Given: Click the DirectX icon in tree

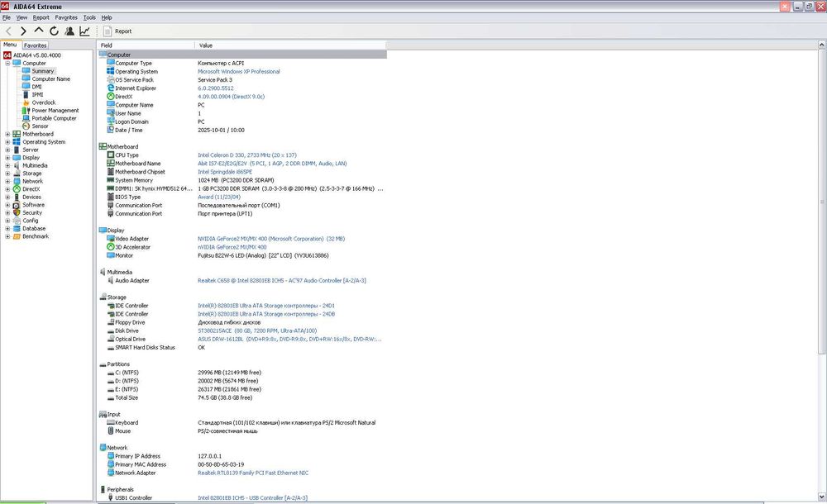Looking at the screenshot, I should point(17,188).
